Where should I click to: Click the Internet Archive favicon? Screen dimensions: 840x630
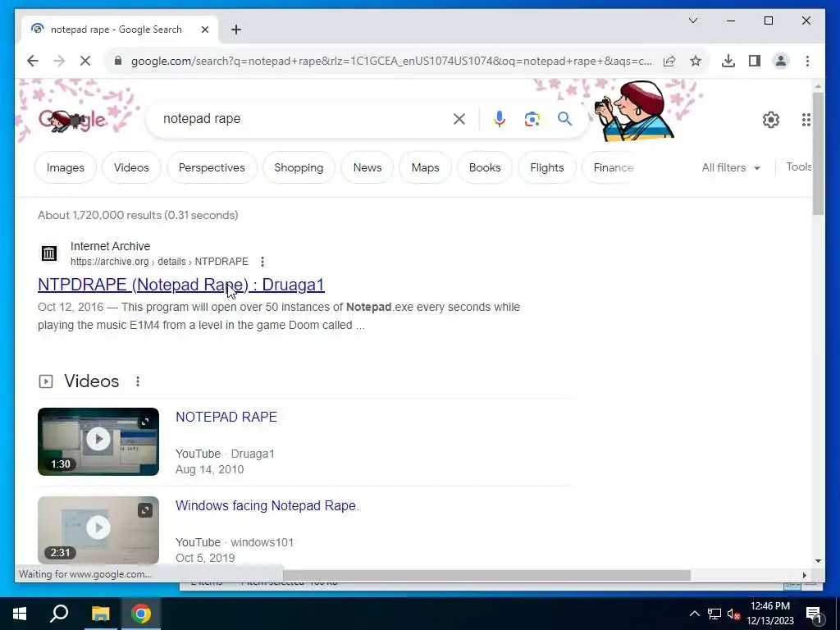pyautogui.click(x=49, y=253)
